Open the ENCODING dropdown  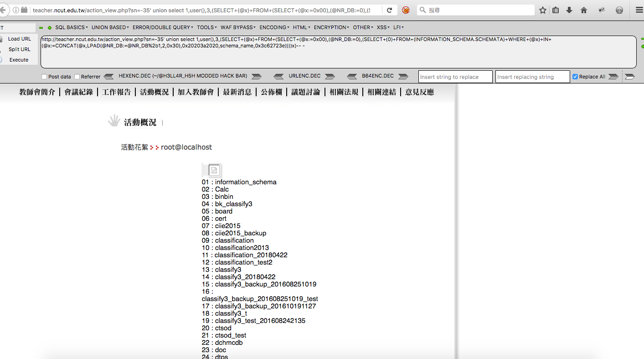274,27
